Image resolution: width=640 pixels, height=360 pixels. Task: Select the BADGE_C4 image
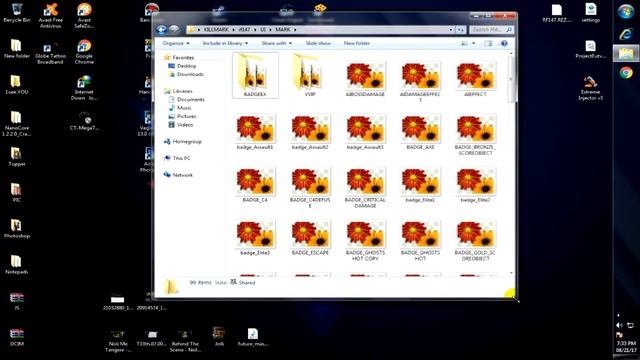pyautogui.click(x=255, y=184)
